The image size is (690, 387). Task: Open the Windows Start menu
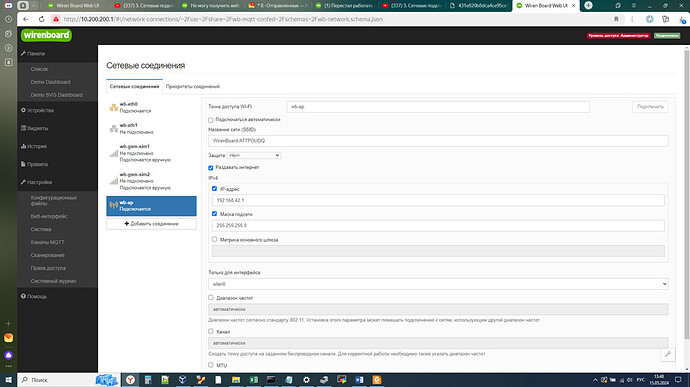[x=8, y=380]
